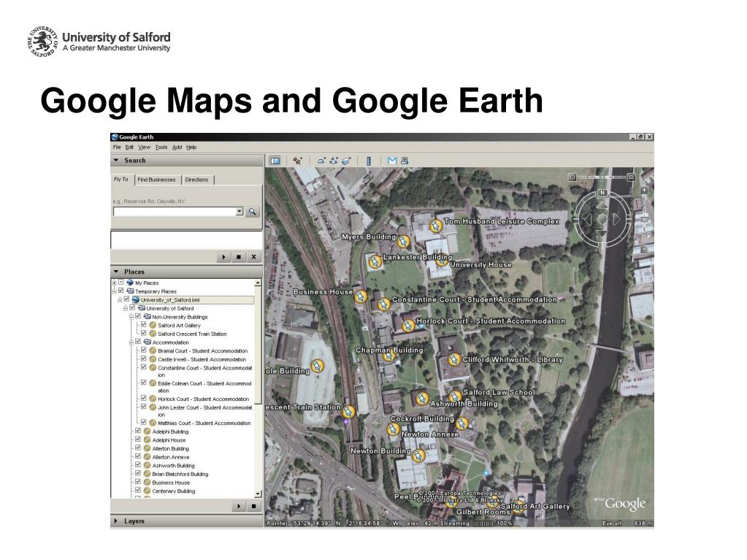Click the Clifford Whitworth Library placemark pin
Viewport: 747px width, 560px height.
453,359
